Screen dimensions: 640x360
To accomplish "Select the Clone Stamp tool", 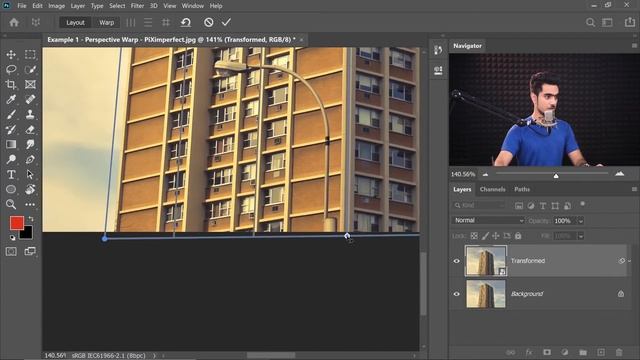I will point(30,114).
